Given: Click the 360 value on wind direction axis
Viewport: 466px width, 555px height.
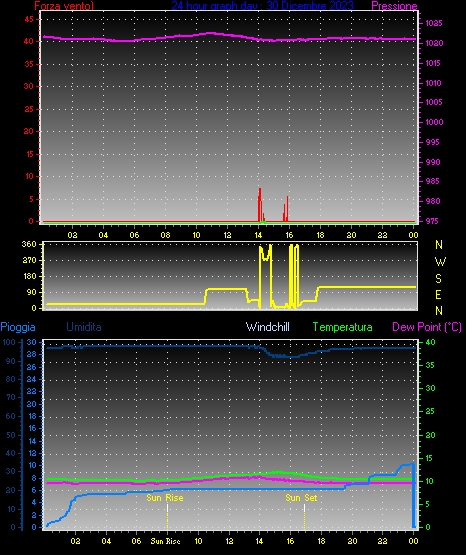Looking at the screenshot, I should pyautogui.click(x=29, y=244).
